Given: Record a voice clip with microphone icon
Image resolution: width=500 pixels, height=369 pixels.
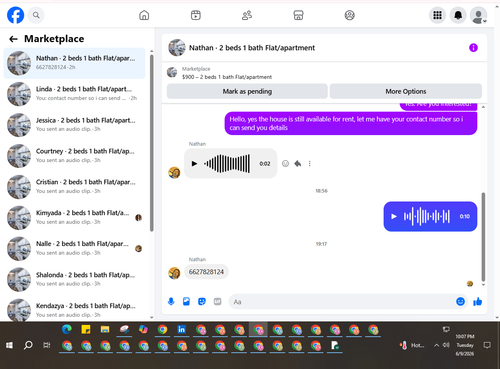Looking at the screenshot, I should [171, 302].
